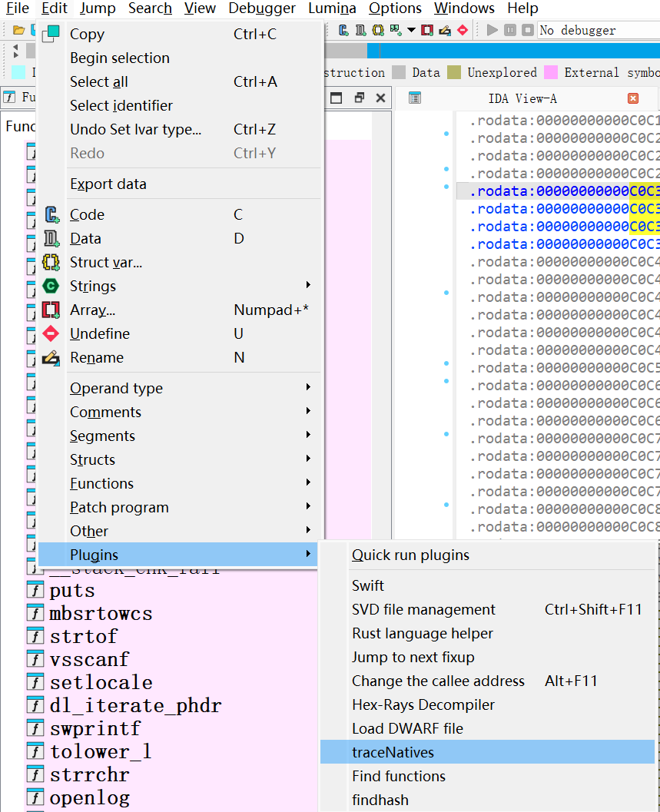Click the Code icon in Edit menu
660x812 pixels.
pyautogui.click(x=51, y=214)
